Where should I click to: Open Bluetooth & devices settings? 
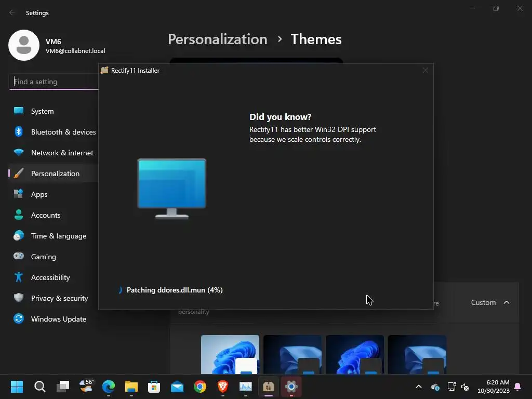(x=54, y=132)
